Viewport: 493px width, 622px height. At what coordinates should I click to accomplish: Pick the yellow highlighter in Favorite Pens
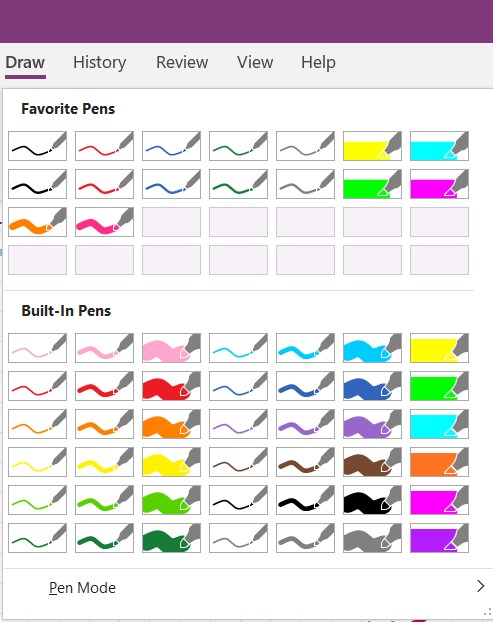point(372,146)
